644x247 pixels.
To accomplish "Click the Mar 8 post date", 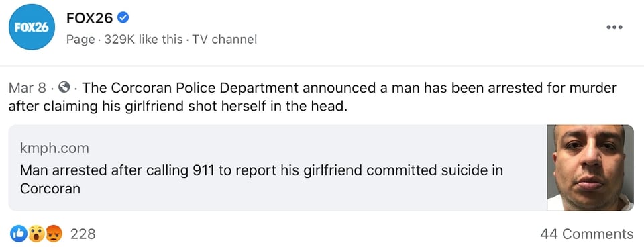I will click(x=27, y=87).
